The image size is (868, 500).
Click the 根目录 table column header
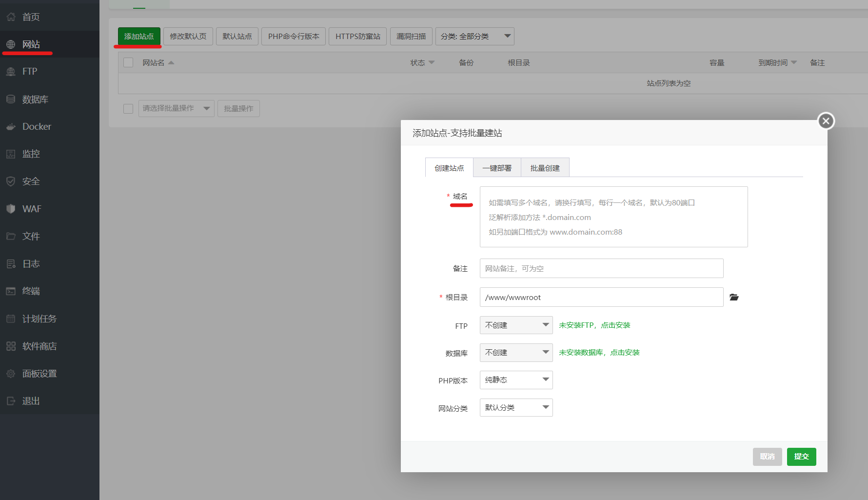[x=518, y=62]
